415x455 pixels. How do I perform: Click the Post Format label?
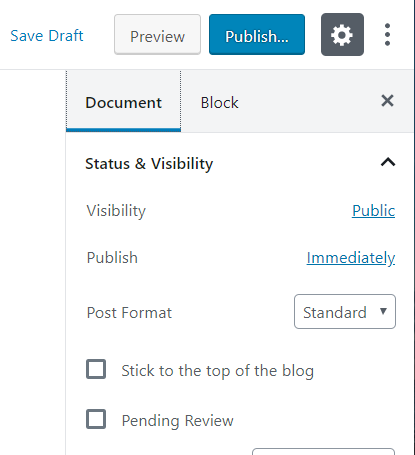click(129, 313)
